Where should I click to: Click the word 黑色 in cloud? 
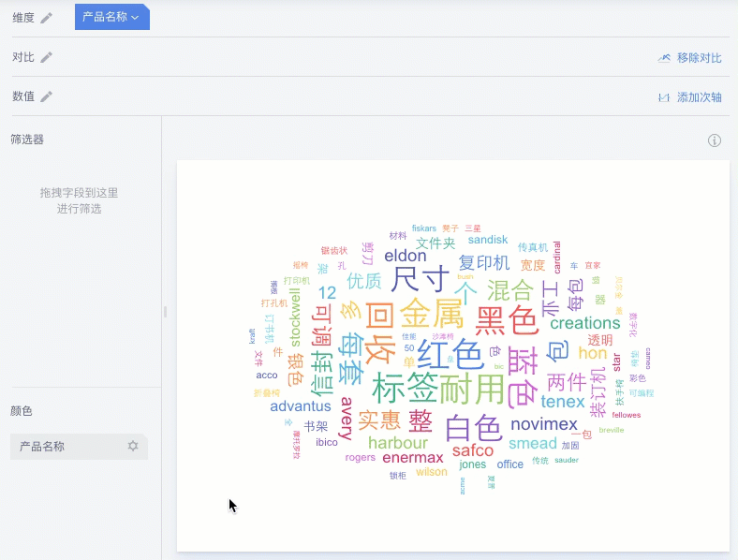point(507,320)
